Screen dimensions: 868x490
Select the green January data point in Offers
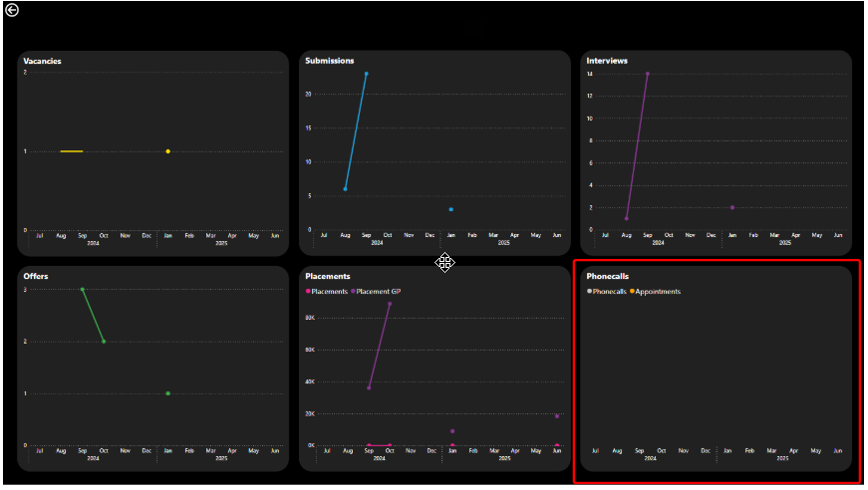pyautogui.click(x=167, y=393)
